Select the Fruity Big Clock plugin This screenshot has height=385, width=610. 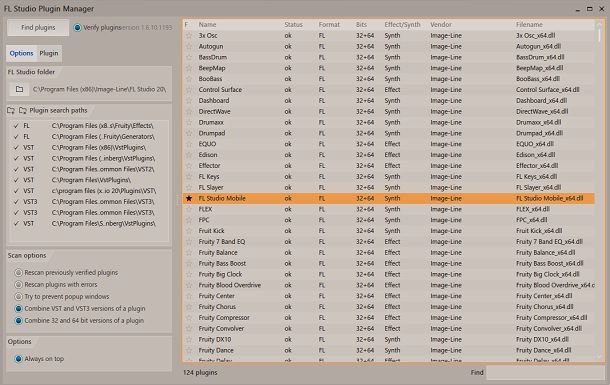[x=388, y=274]
